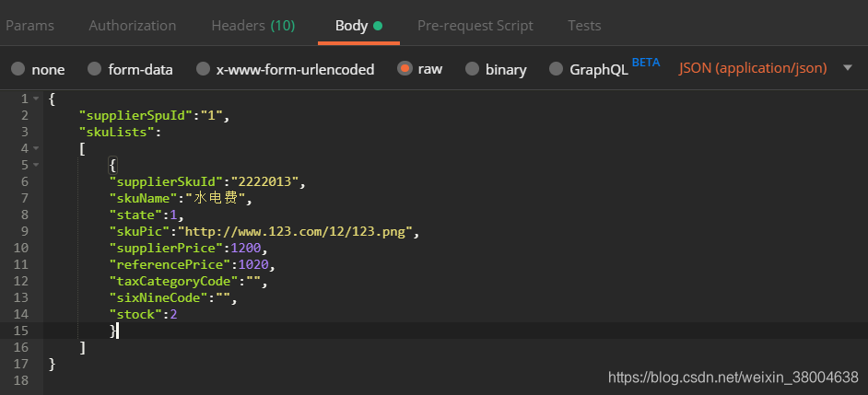Select the raw body radio button
Viewport: 868px width, 395px height.
(405, 69)
